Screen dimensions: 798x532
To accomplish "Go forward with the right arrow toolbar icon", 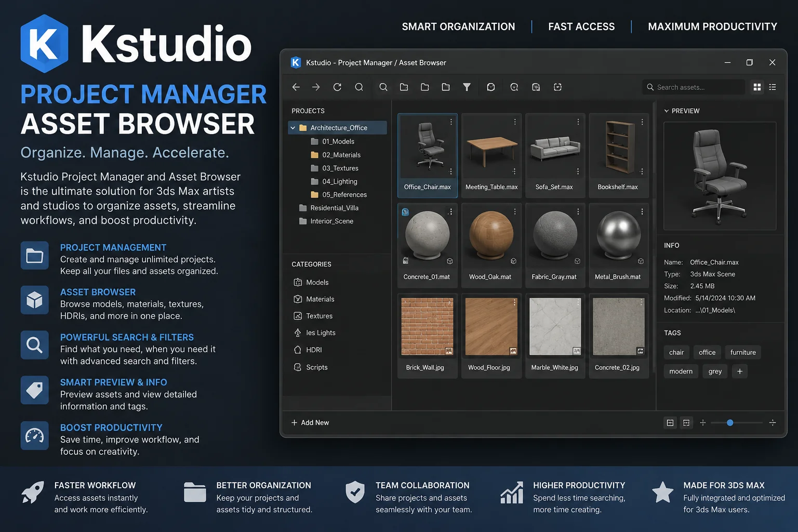I will click(316, 87).
